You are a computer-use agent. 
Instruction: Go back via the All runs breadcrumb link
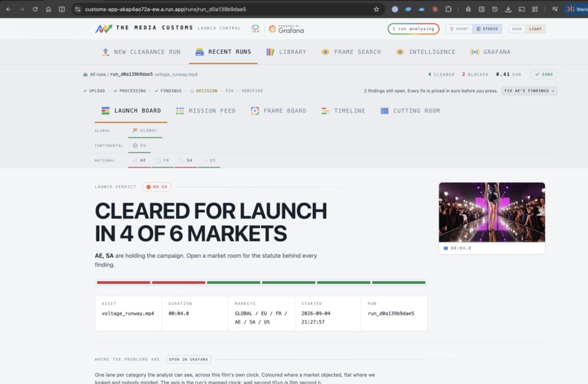tap(98, 74)
